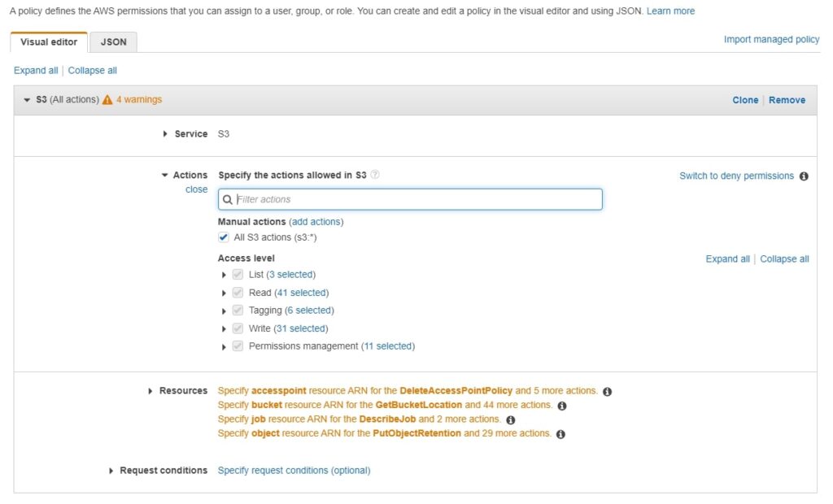Select the Visual editor tab
The height and width of the screenshot is (504, 833).
point(50,41)
